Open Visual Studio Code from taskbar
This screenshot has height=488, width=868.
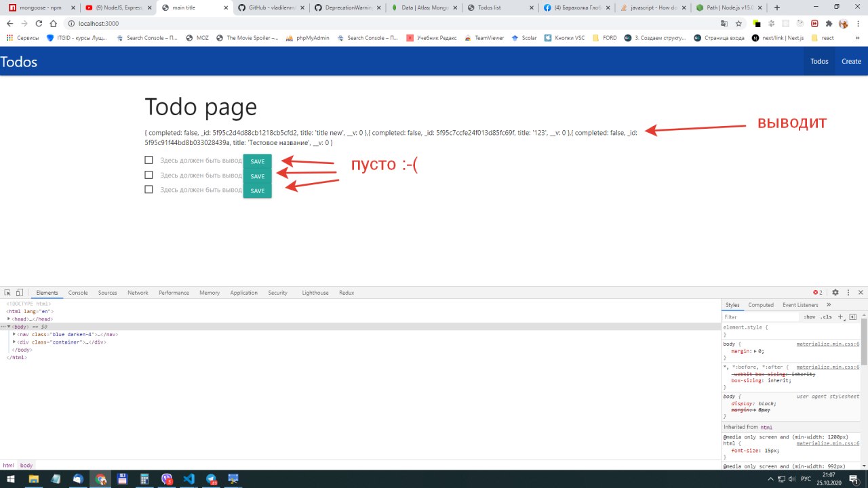(189, 479)
